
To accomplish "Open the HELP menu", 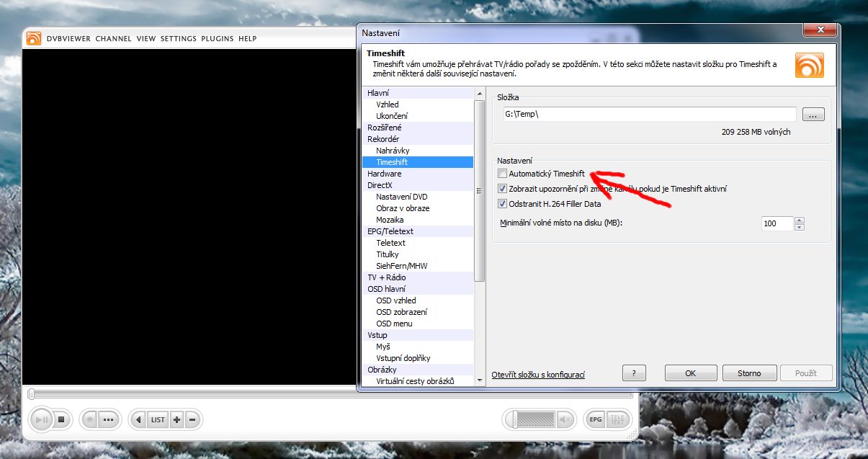I will coord(248,38).
